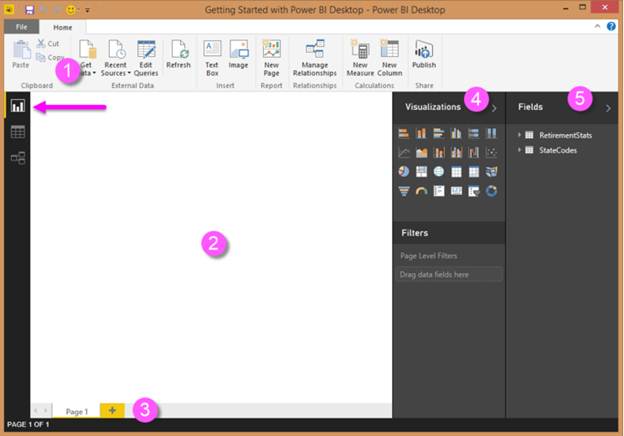Select the donut chart visualization

tap(491, 191)
